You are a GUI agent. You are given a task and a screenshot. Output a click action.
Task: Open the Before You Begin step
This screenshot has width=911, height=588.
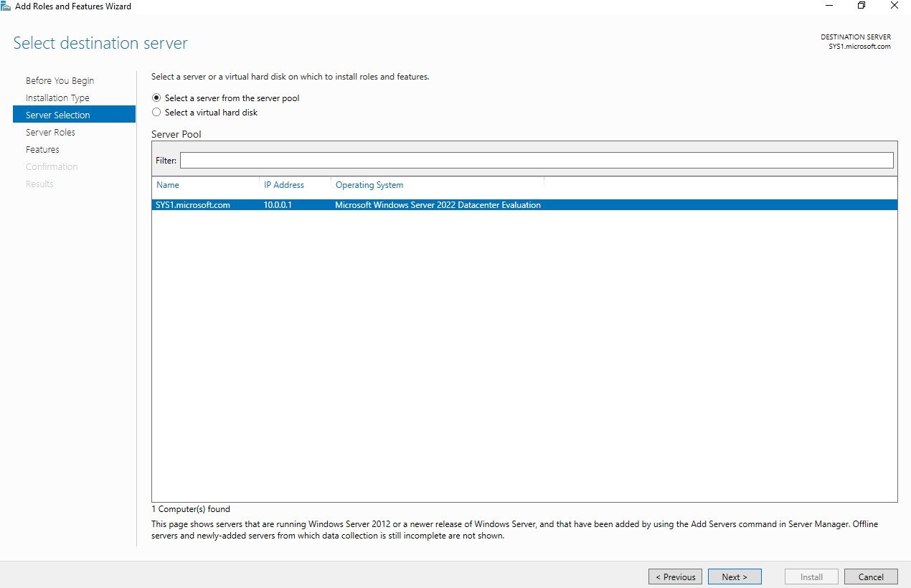tap(60, 80)
